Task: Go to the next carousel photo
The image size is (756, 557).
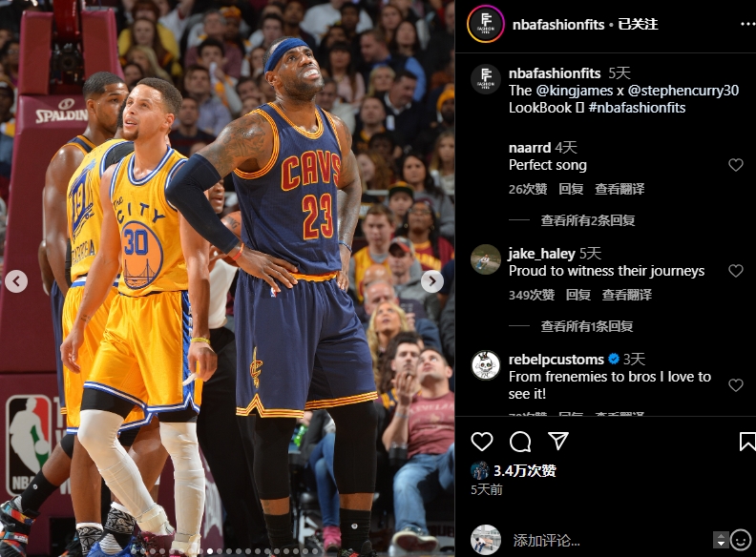Action: coord(432,281)
